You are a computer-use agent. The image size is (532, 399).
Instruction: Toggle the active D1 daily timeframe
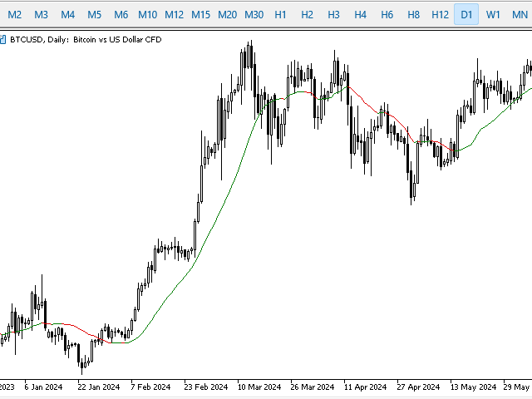[466, 15]
